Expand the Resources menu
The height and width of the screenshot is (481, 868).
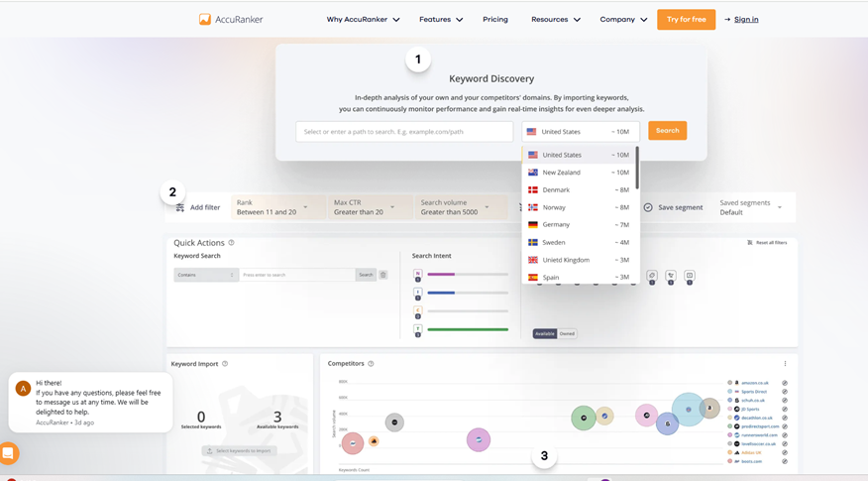(x=556, y=20)
